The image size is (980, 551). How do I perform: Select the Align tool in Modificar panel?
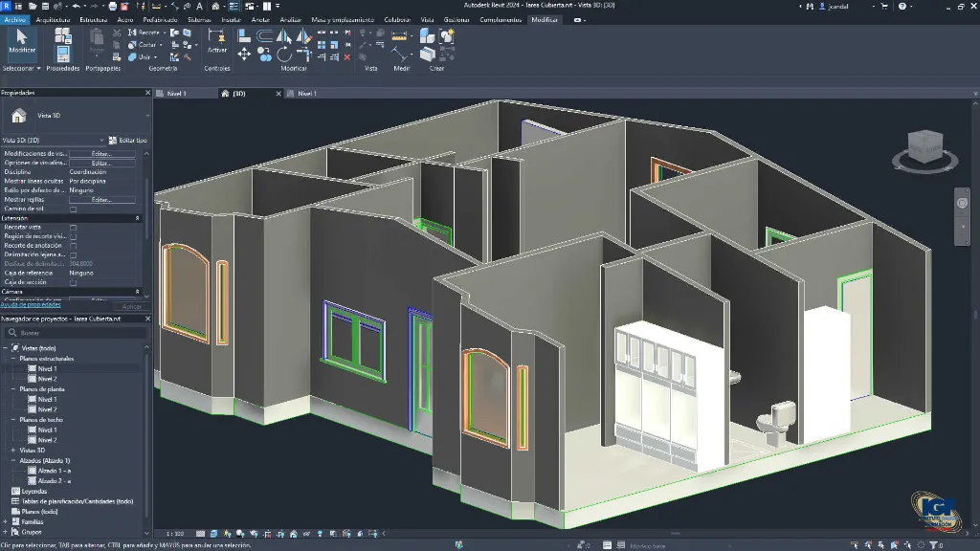coord(244,36)
